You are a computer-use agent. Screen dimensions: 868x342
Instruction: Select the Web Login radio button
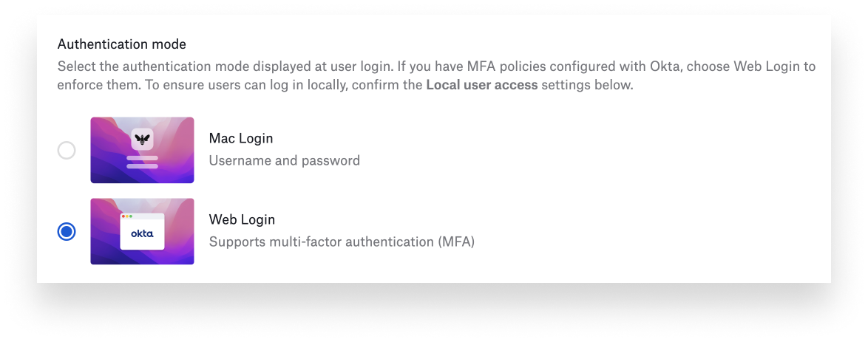(x=67, y=232)
